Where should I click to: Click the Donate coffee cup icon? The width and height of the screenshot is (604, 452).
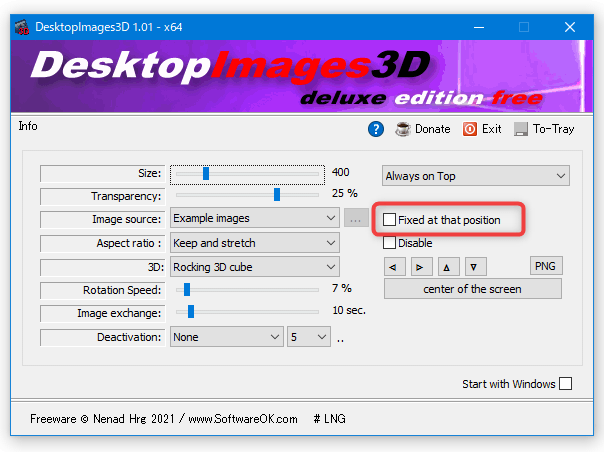click(x=403, y=129)
